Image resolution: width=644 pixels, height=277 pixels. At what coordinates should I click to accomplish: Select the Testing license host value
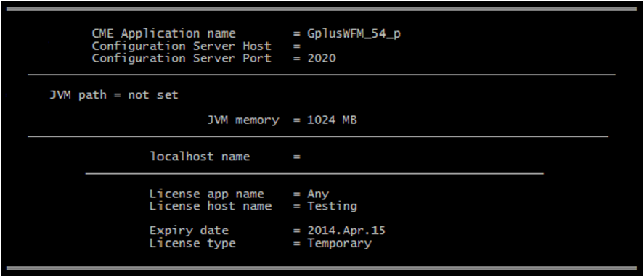point(333,207)
